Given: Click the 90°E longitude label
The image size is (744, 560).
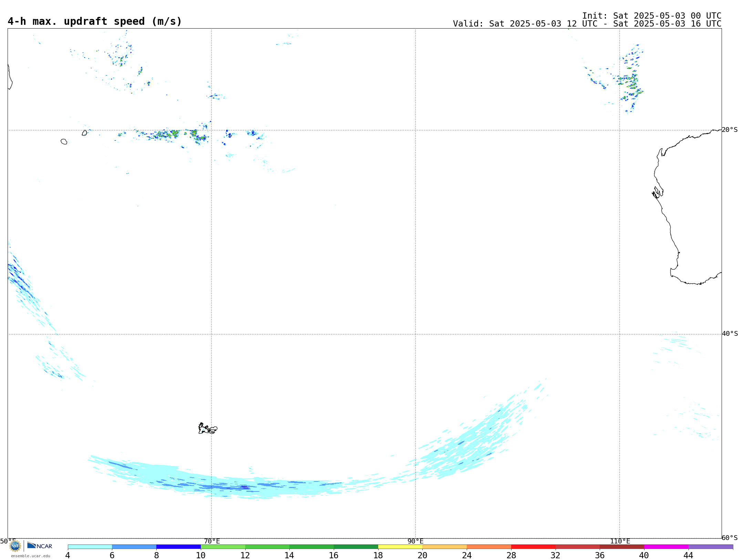Looking at the screenshot, I should tap(415, 541).
